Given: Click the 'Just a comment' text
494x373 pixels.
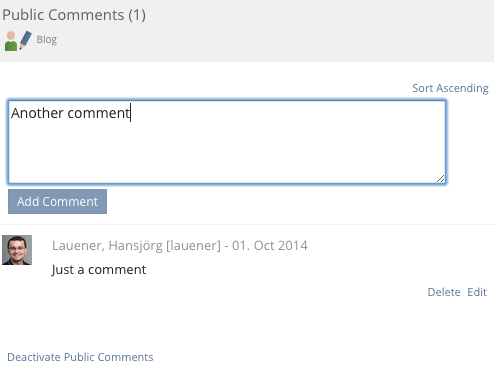Looking at the screenshot, I should coord(99,270).
